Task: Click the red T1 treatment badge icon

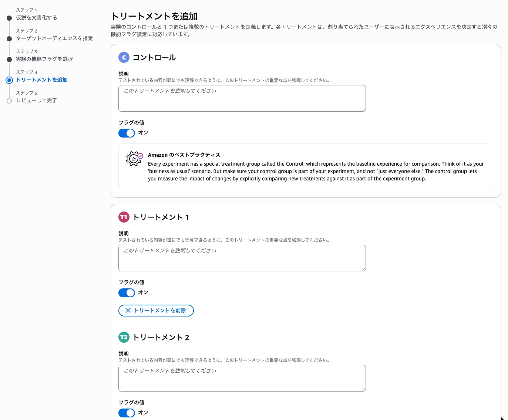Action: [x=124, y=217]
